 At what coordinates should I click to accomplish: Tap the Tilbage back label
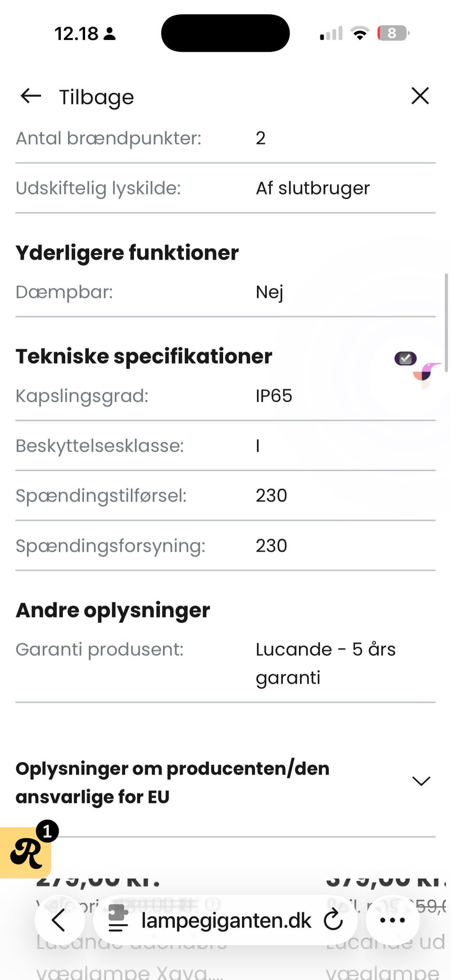coord(96,97)
